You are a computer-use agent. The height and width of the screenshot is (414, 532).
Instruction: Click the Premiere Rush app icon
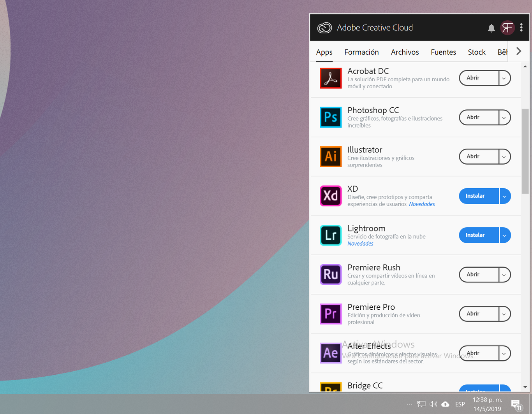point(330,274)
